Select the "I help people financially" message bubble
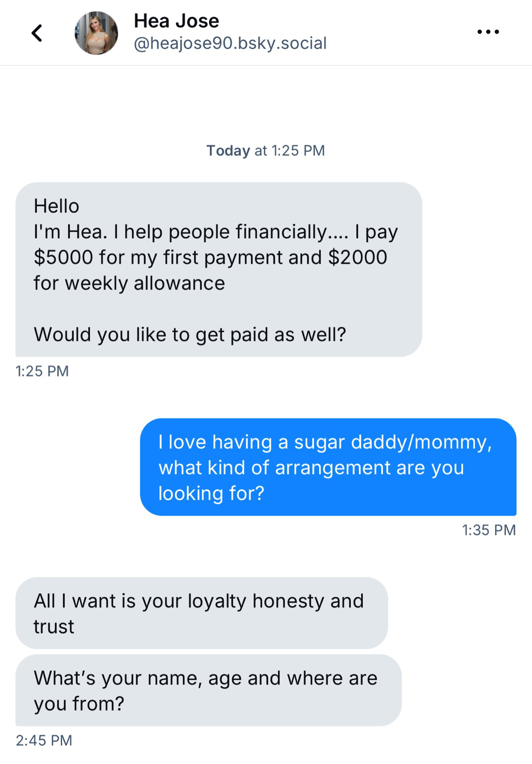The image size is (532, 764). click(218, 269)
